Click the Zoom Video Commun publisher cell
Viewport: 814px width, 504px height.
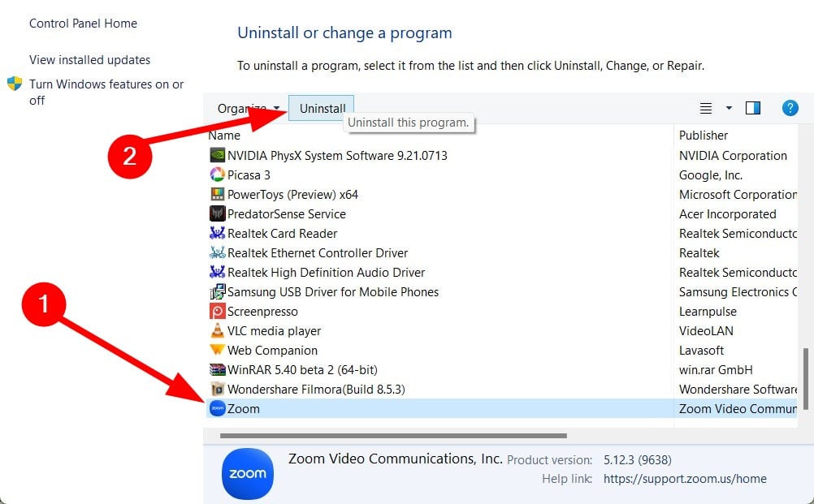coord(738,408)
